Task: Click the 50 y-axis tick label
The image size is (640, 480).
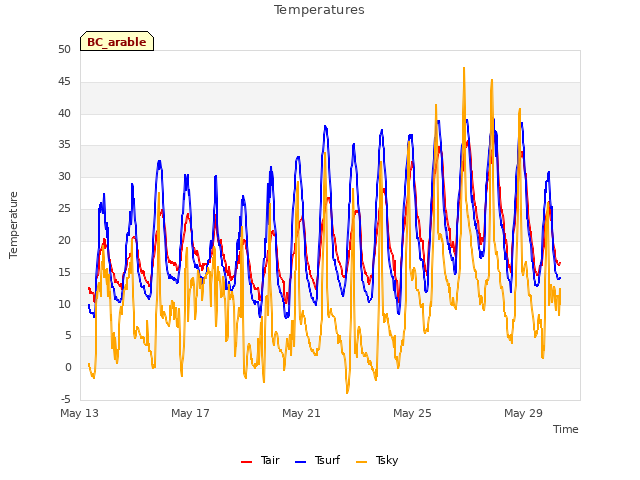Action: click(64, 50)
